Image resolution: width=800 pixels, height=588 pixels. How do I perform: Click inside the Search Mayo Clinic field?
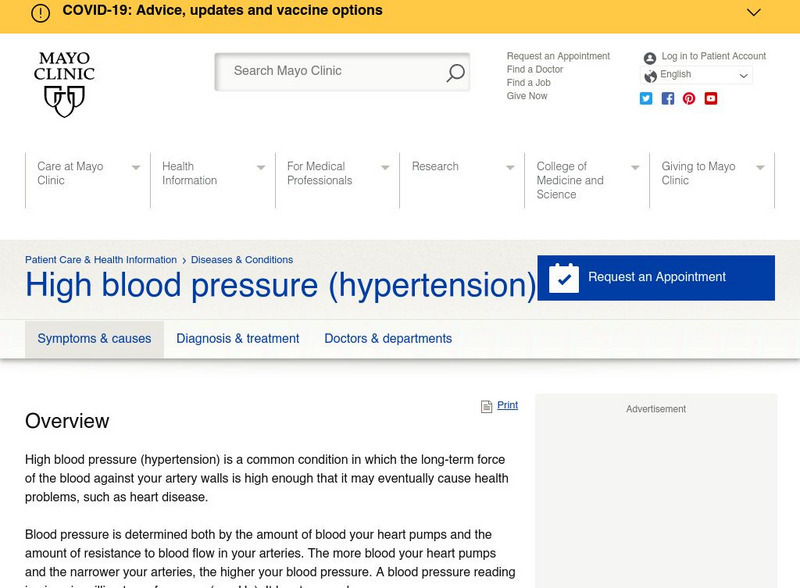[x=330, y=71]
